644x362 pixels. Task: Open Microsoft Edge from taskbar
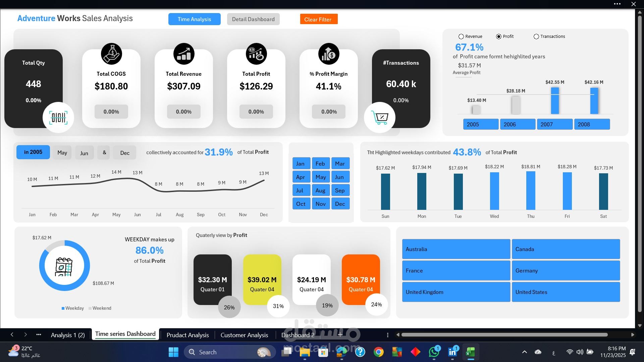click(x=342, y=352)
